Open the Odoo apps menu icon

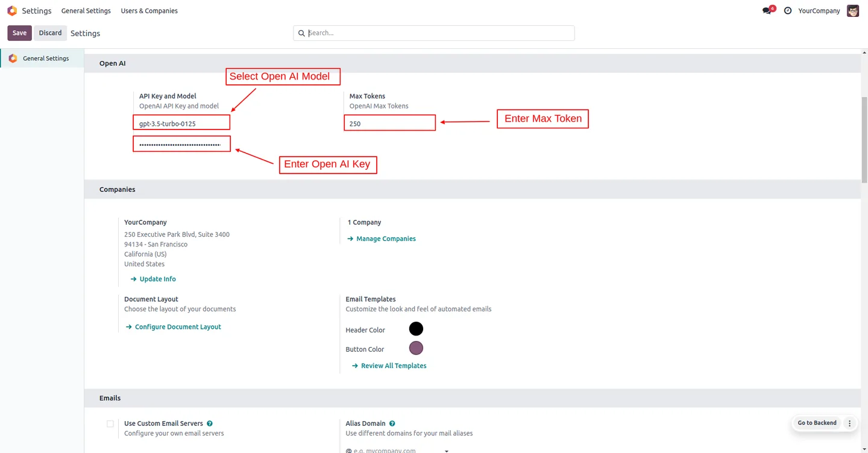point(12,11)
